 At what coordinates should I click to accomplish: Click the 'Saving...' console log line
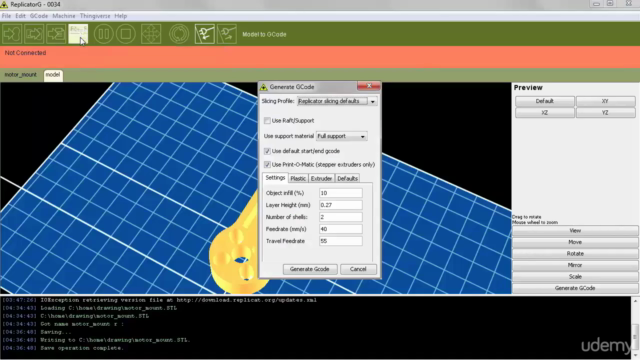56,332
